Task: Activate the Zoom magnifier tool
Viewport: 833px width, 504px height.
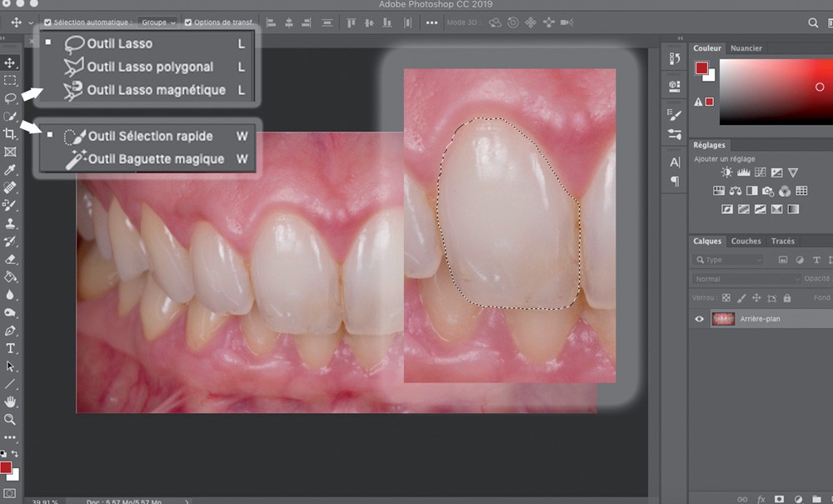Action: pyautogui.click(x=10, y=420)
